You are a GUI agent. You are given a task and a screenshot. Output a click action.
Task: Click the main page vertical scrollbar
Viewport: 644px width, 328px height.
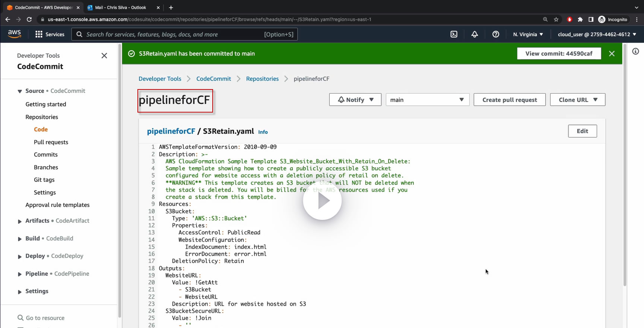click(x=625, y=165)
